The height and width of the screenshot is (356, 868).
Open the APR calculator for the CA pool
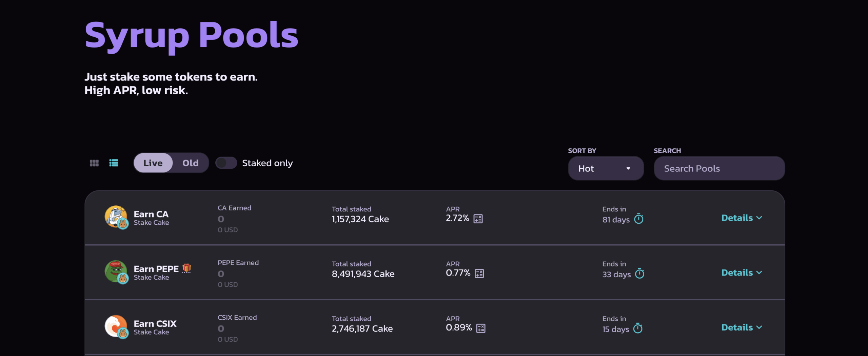pos(478,219)
